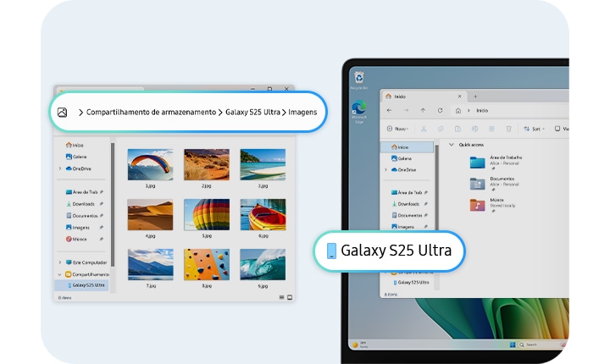The image size is (610, 364).
Task: Select OneDrive in the laptop Explorer sidebar
Action: coord(403,170)
